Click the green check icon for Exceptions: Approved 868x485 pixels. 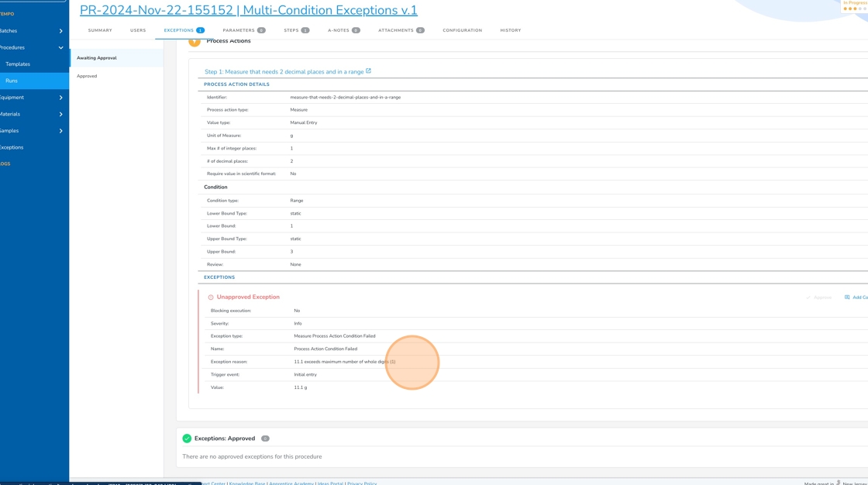(187, 439)
